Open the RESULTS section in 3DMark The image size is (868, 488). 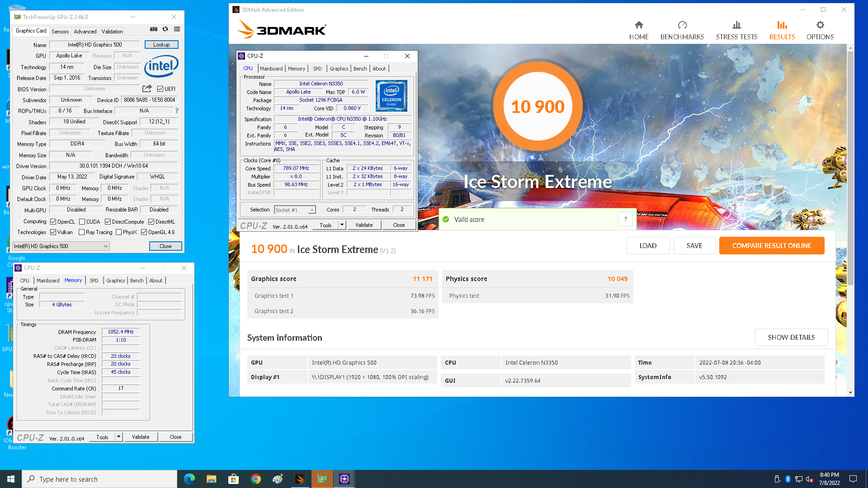tap(782, 30)
